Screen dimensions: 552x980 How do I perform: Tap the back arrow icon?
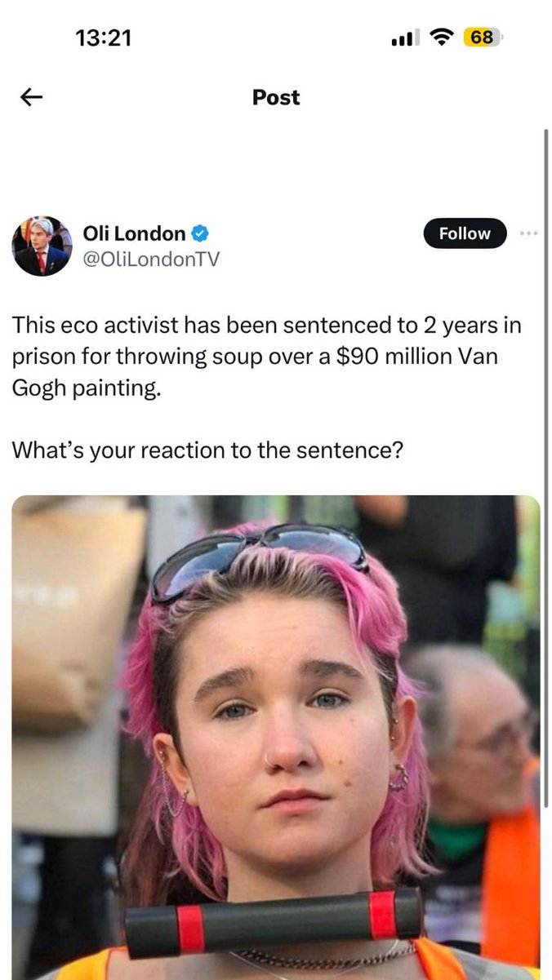31,98
